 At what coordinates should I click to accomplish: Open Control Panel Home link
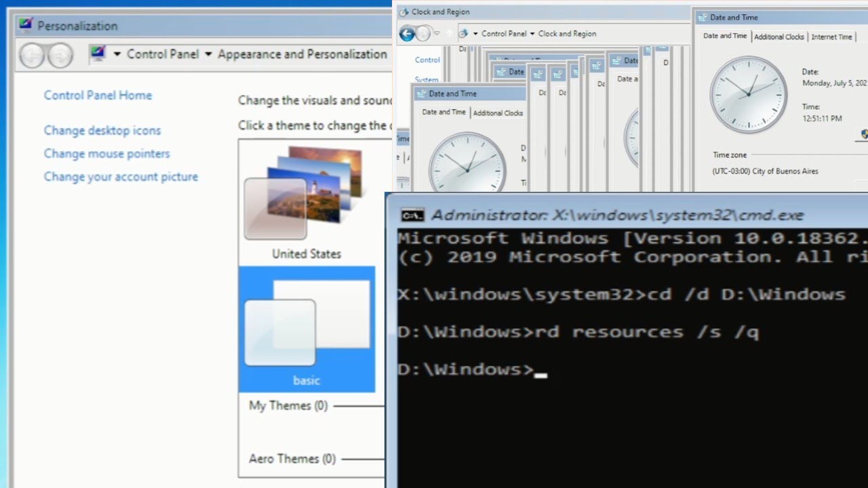[98, 96]
